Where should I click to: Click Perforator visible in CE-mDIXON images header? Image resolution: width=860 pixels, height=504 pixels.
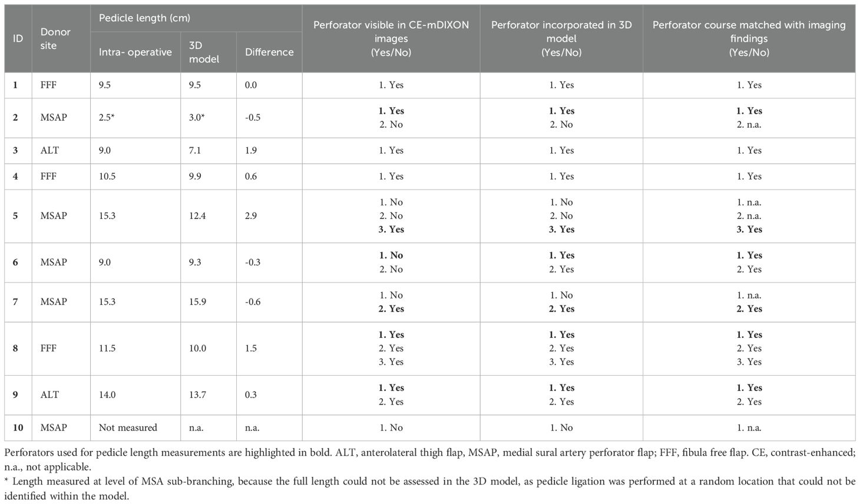tap(391, 39)
